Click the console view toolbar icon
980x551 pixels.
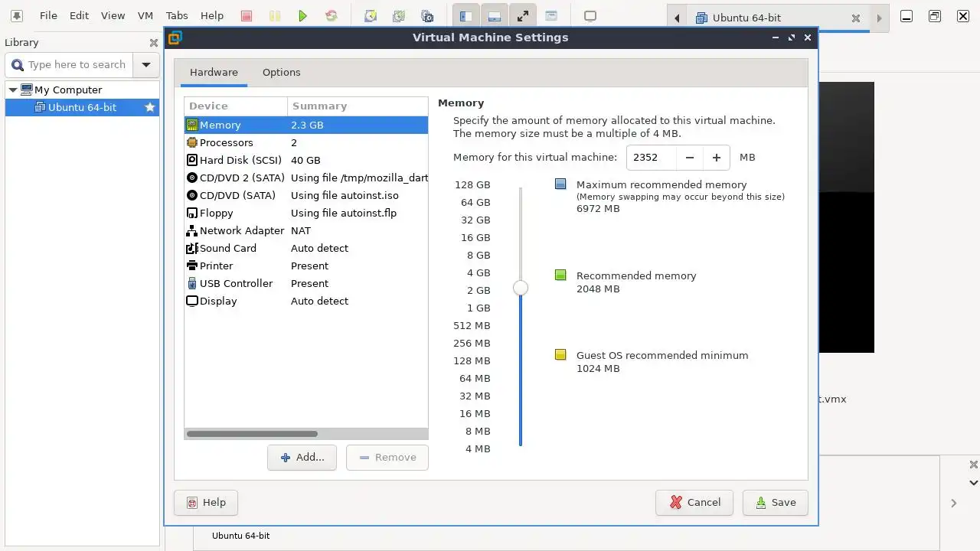(590, 15)
